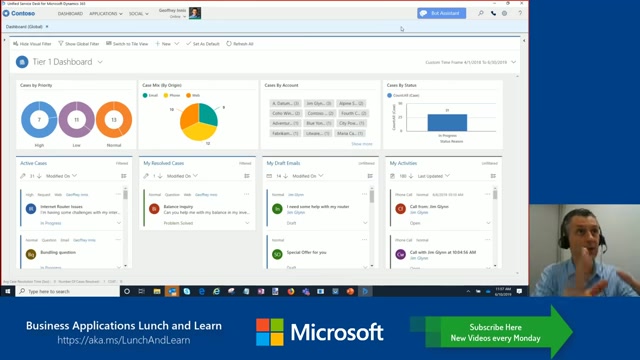Screen dimensions: 640x360
Task: Select the Blue Yon account tag
Action: [x=319, y=123]
